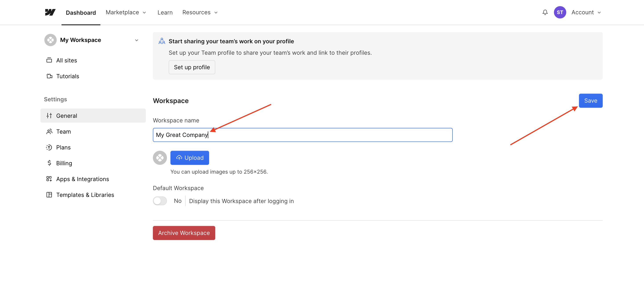
Task: Click the ST user avatar
Action: [560, 12]
